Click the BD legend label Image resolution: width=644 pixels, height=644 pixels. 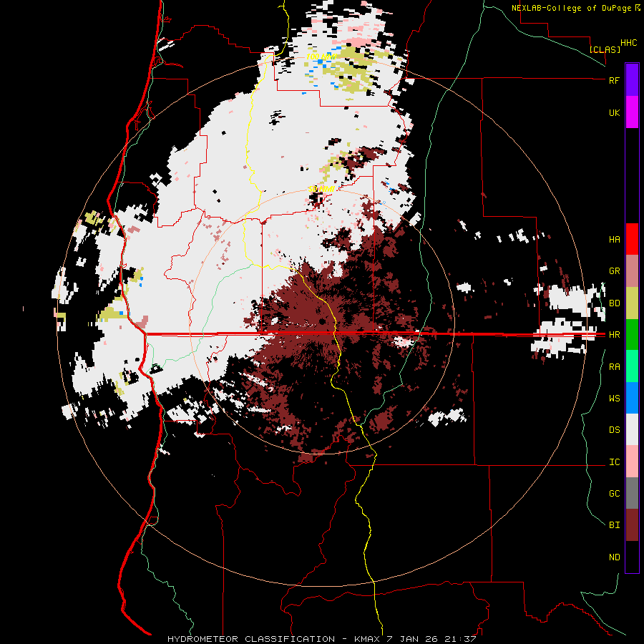click(x=614, y=303)
